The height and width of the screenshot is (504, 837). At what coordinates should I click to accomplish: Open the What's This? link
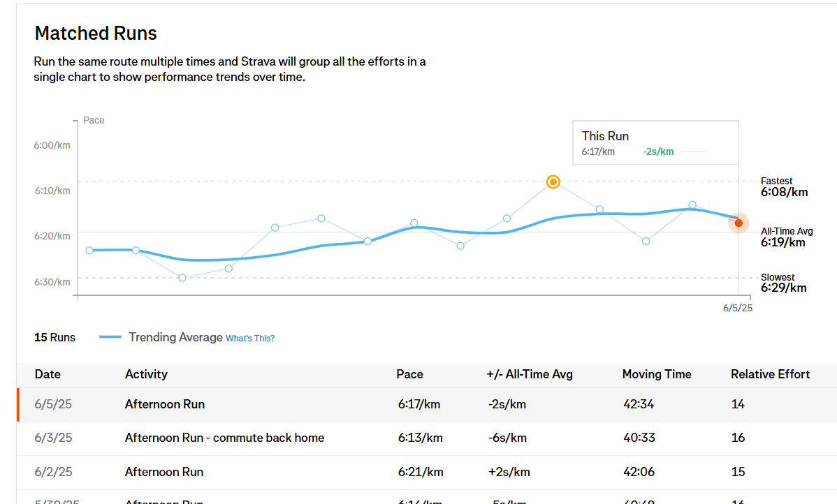(x=250, y=338)
